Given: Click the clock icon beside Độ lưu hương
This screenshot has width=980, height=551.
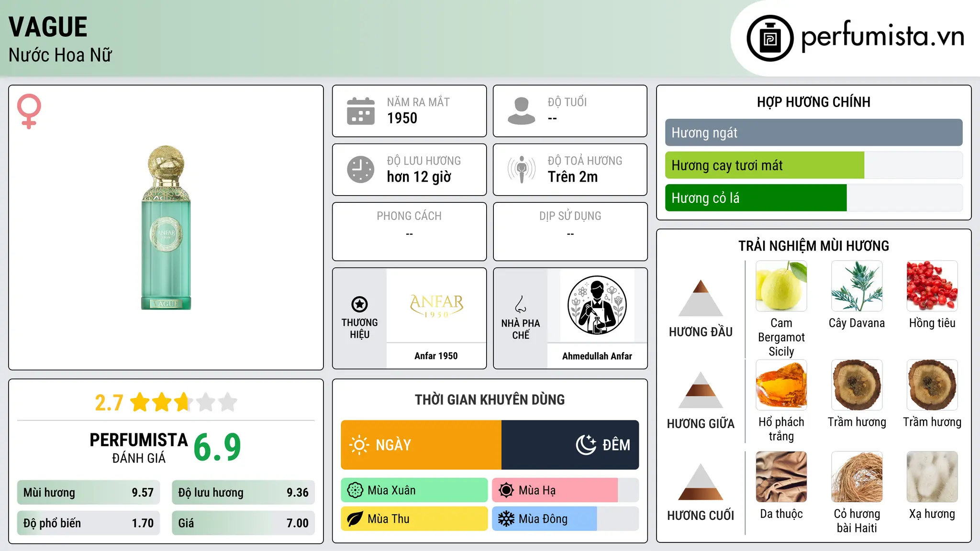Looking at the screenshot, I should point(361,169).
